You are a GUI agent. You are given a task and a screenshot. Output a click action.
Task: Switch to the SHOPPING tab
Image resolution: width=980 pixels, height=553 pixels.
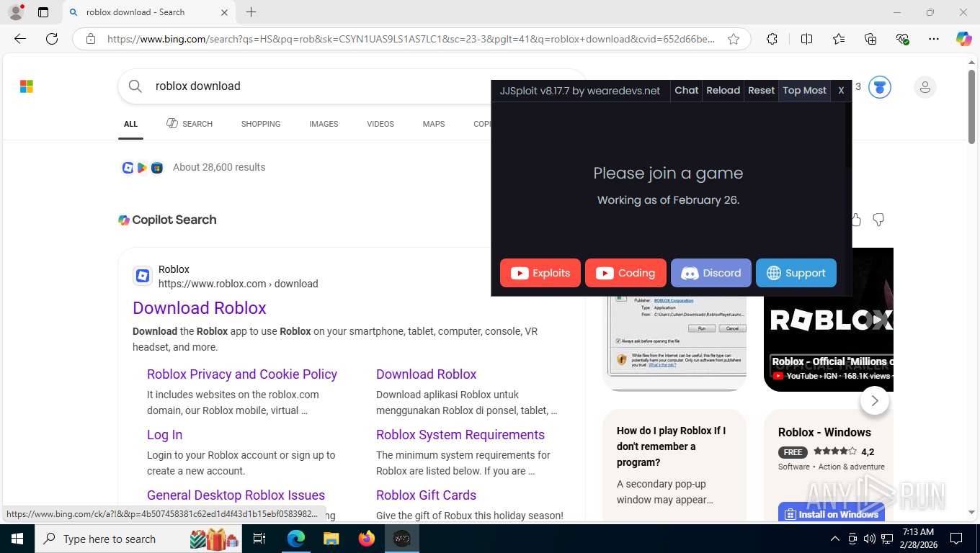(x=261, y=124)
